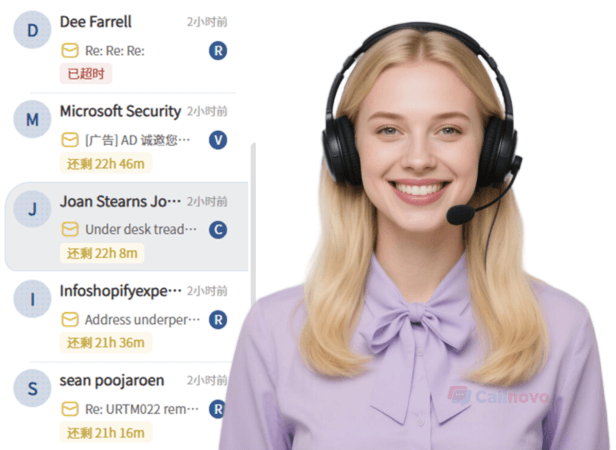This screenshot has height=450, width=616.
Task: Click subject Address underper…
Action: pos(142,320)
